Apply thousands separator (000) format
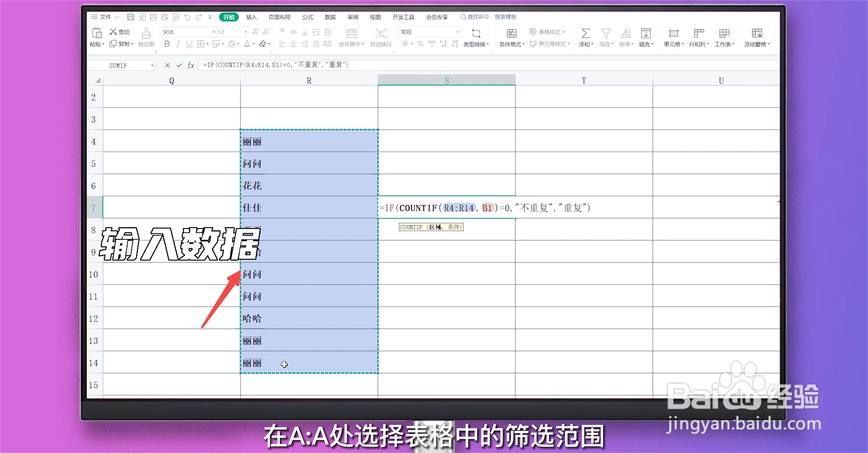 pyautogui.click(x=432, y=44)
